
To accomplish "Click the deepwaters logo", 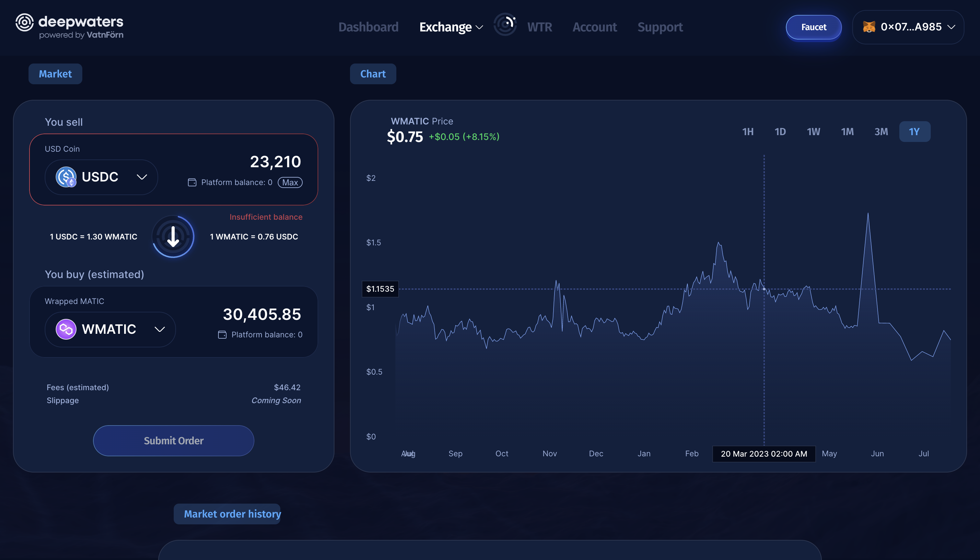I will coord(69,26).
